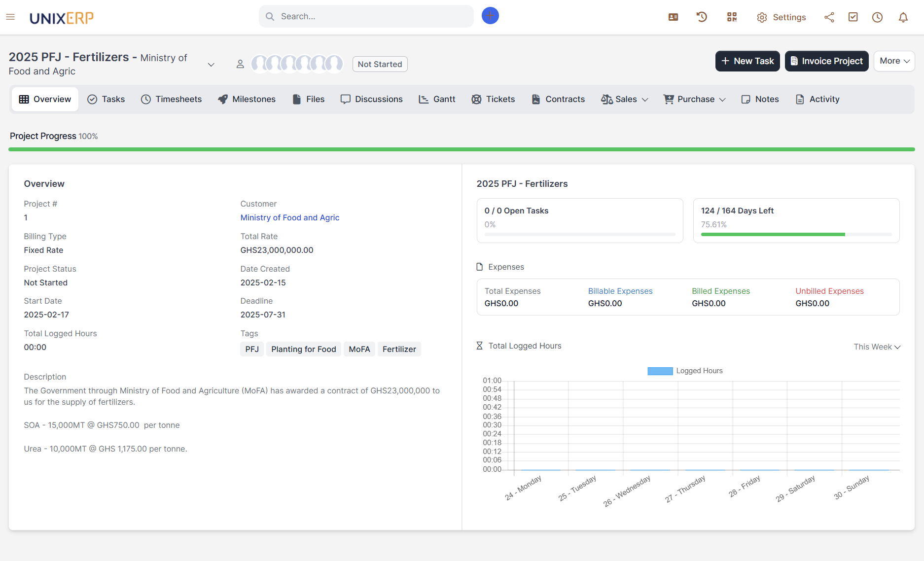Click the last member avatar circle
Screen dimensions: 924x561
click(x=334, y=64)
